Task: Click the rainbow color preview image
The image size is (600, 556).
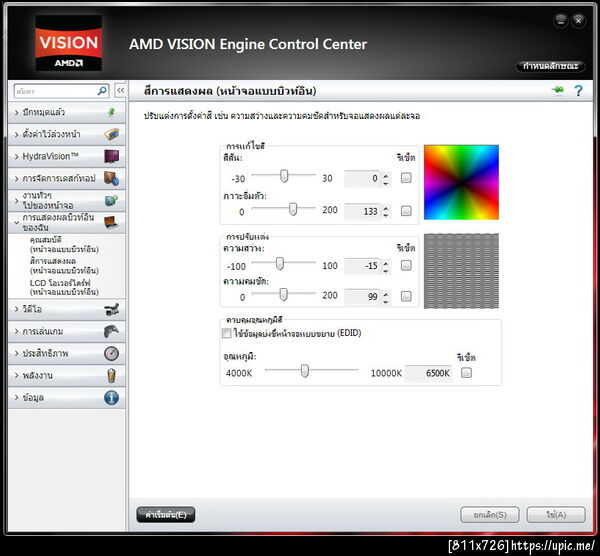Action: pyautogui.click(x=461, y=182)
